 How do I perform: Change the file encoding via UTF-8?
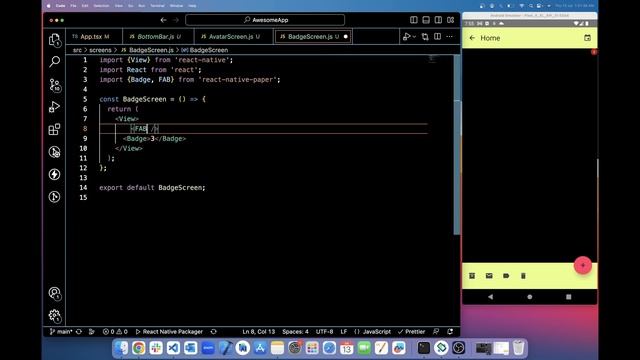click(324, 332)
